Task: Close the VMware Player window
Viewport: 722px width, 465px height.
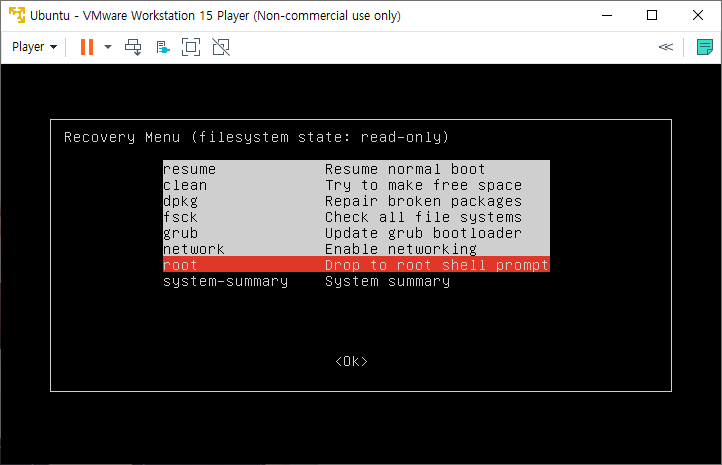Action: (x=698, y=15)
